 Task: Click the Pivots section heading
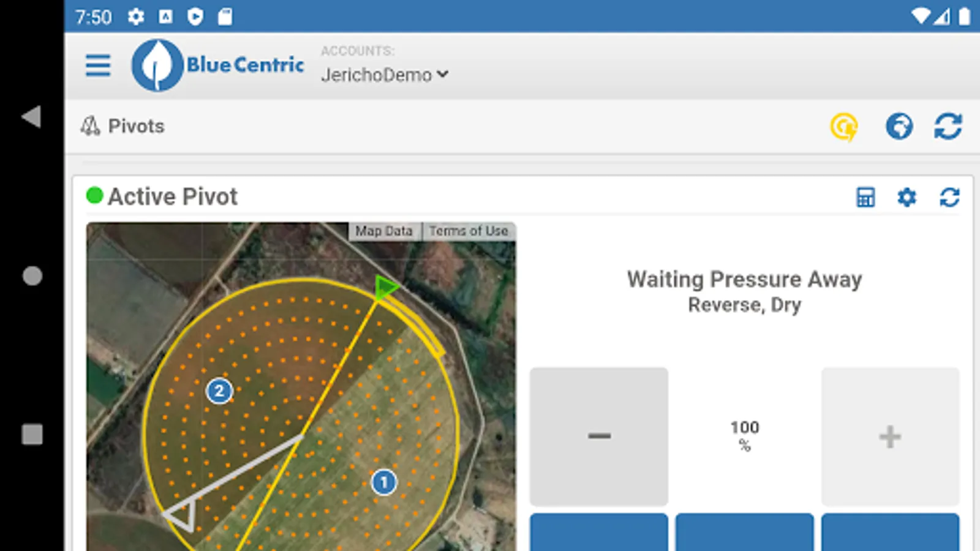click(x=136, y=126)
